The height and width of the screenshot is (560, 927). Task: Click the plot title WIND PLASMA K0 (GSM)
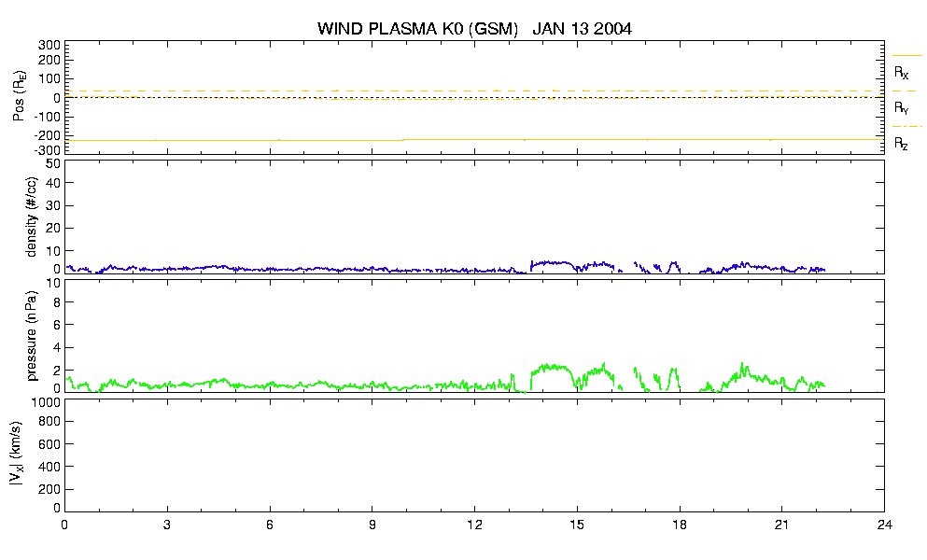pos(417,29)
